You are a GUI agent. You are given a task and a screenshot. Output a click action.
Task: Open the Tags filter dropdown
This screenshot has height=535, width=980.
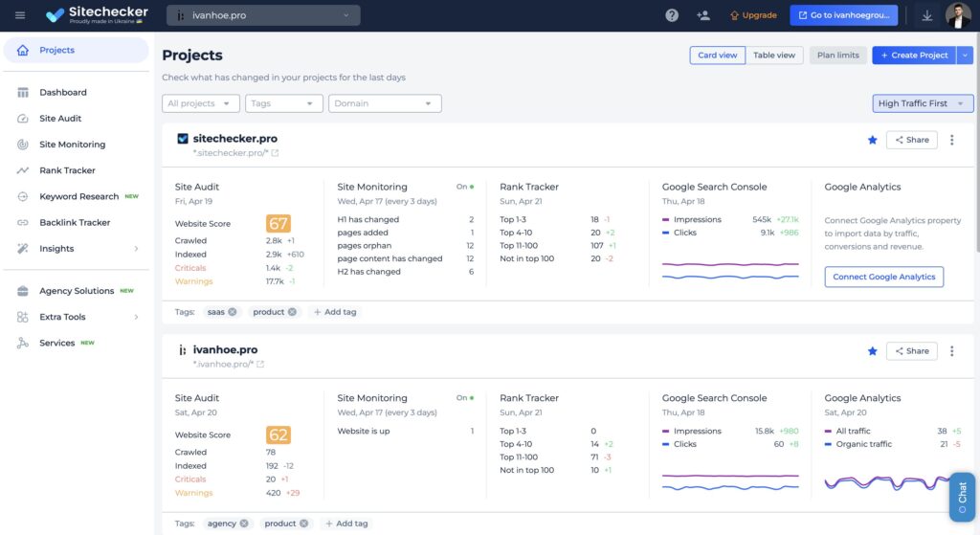(x=283, y=103)
